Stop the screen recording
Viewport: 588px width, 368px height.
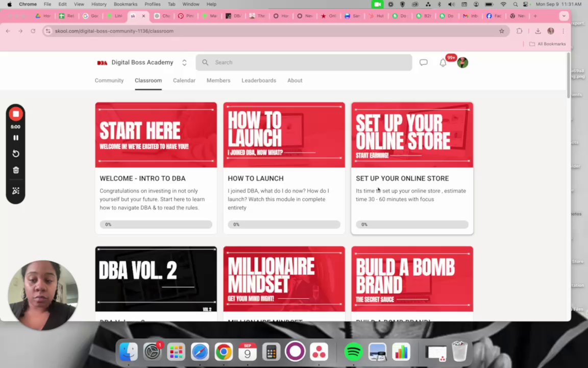[x=16, y=114]
